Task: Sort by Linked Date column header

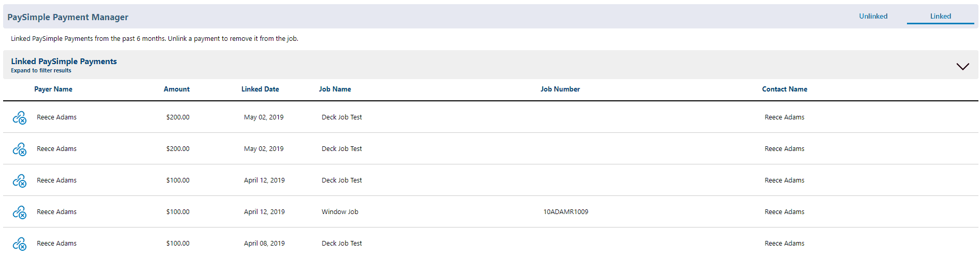Action: click(260, 89)
